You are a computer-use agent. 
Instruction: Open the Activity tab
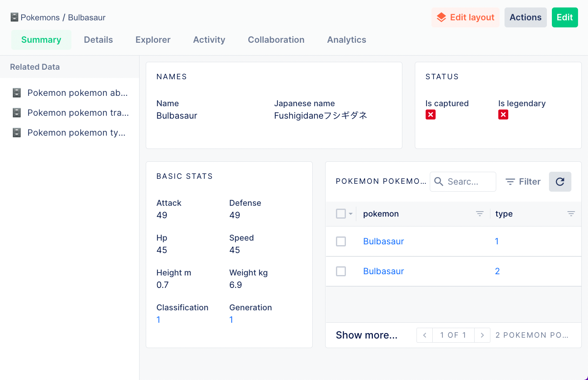209,40
